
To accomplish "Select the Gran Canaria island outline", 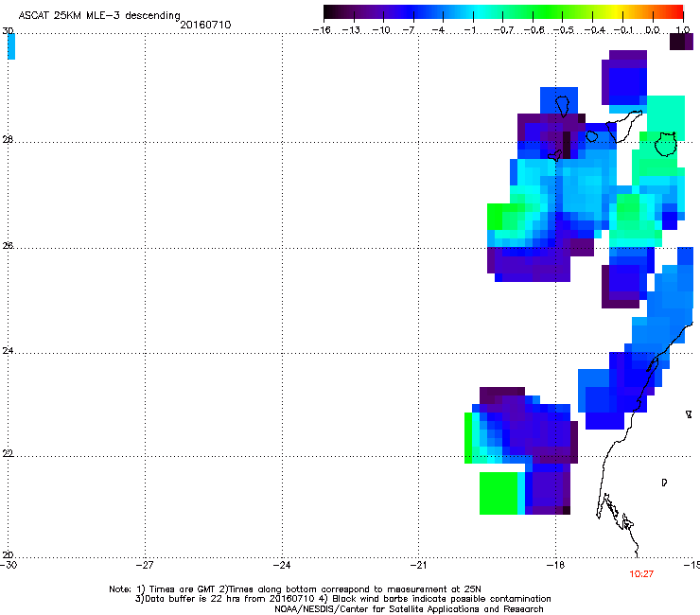I will click(666, 144).
